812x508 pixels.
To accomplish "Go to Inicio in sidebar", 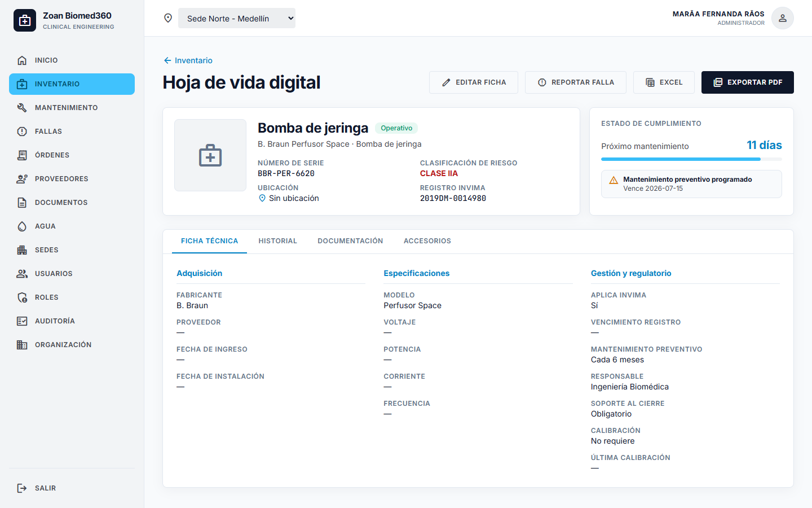I will 72,60.
